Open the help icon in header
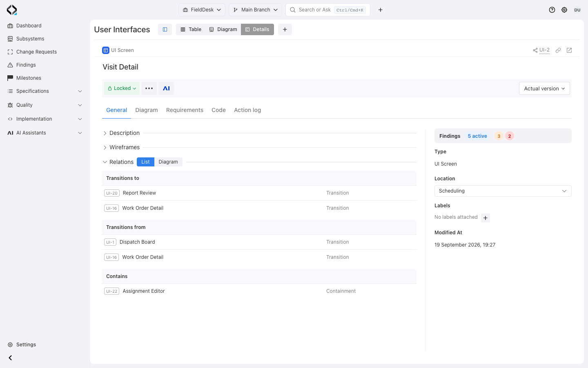The width and height of the screenshot is (588, 368). 552,10
